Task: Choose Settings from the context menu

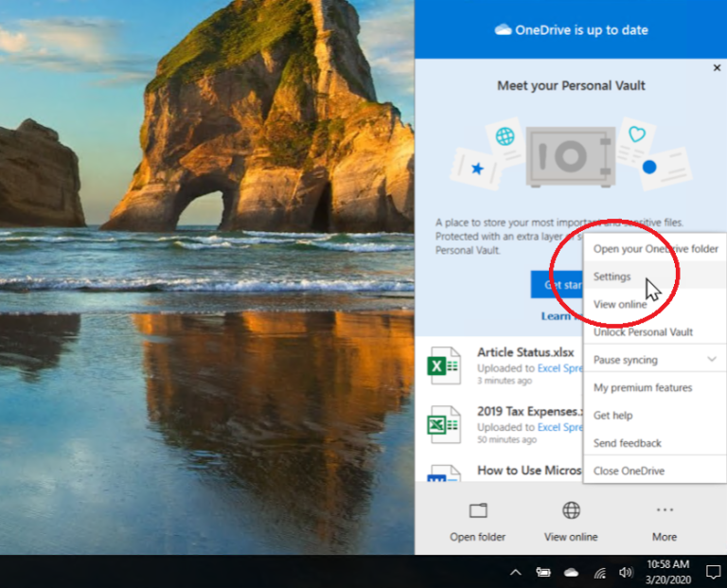Action: [655, 276]
